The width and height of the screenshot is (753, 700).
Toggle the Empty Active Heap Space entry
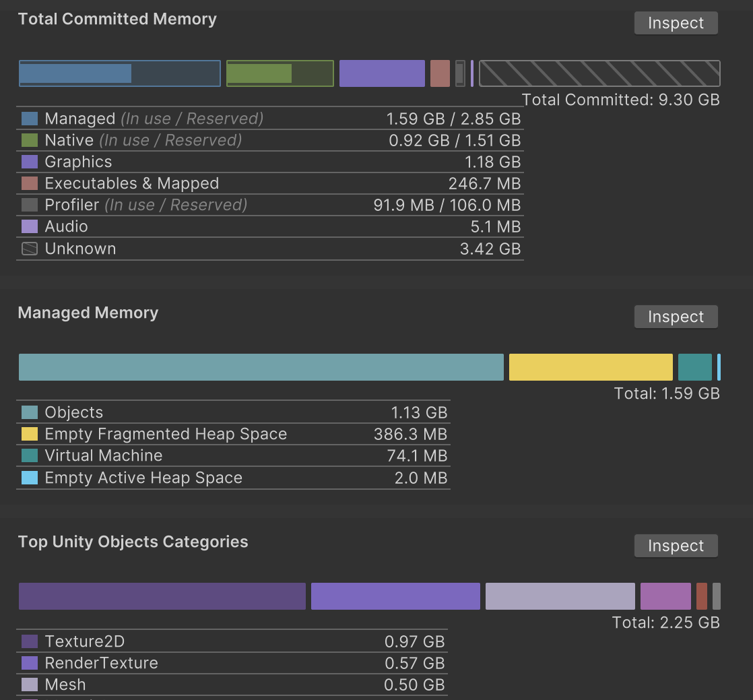click(30, 478)
